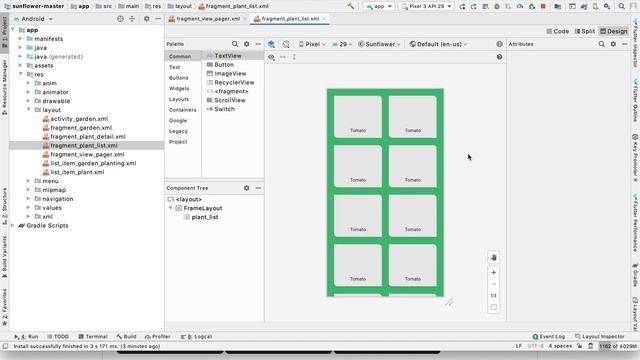Expand the drawable folder
Screen dimensions: 640x360
tap(29, 101)
